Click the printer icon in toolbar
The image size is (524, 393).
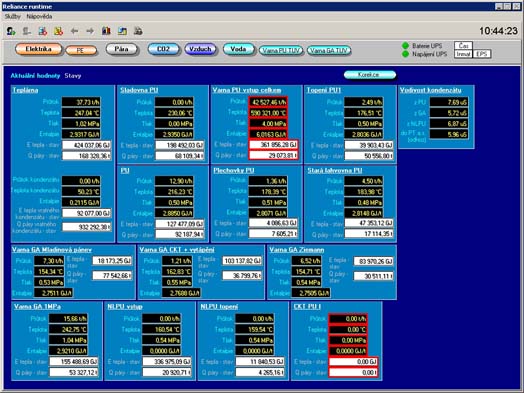tap(138, 31)
